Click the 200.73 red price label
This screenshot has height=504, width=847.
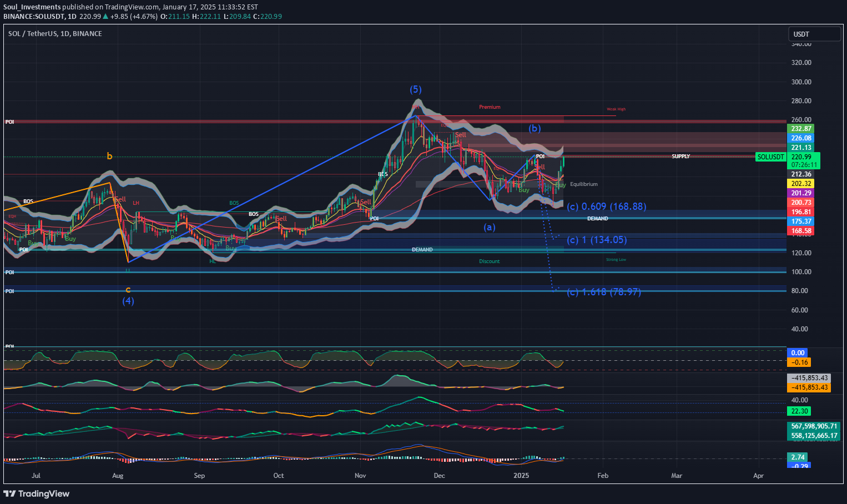pos(801,203)
